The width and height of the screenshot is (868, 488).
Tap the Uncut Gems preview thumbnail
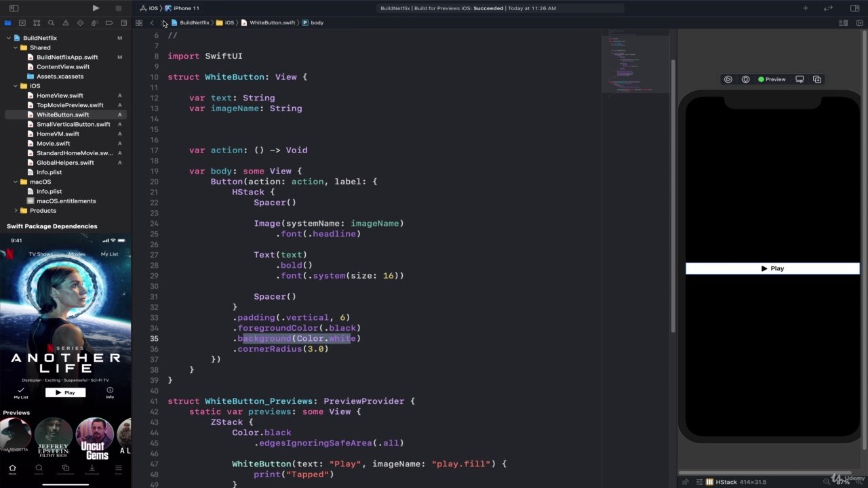point(95,438)
